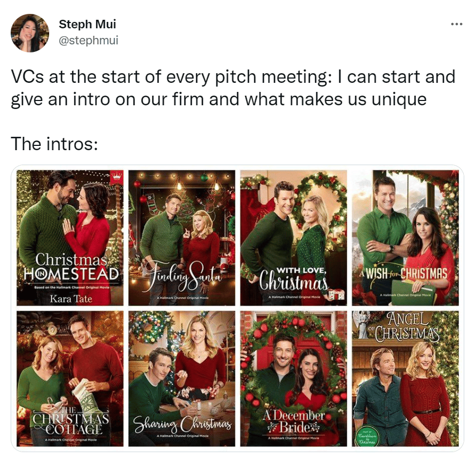Click the @stephmui handle
Screen dimensions: 476x466
pos(88,40)
